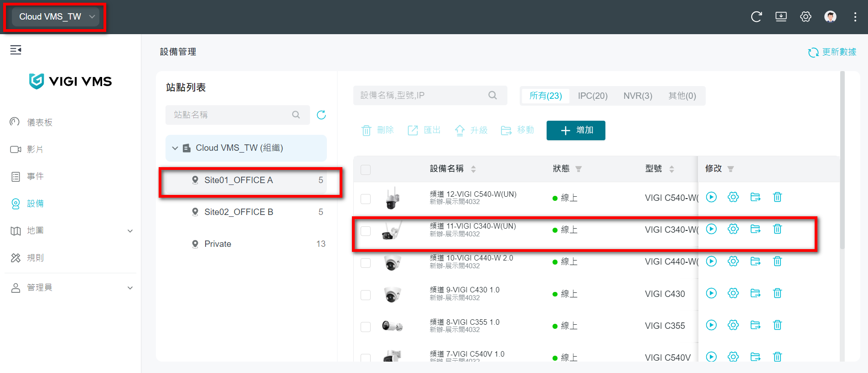The height and width of the screenshot is (373, 868).
Task: Switch to 其他(0) tab
Action: 682,96
